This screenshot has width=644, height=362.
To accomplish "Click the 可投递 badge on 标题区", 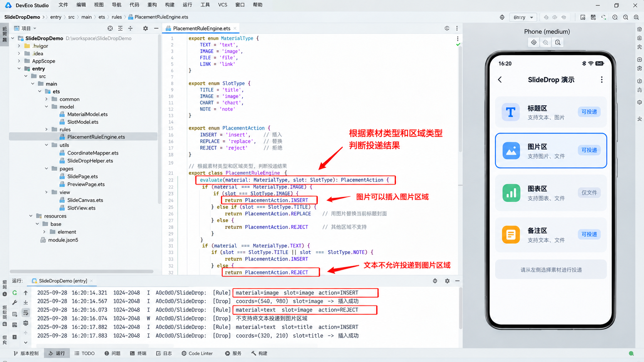I will (589, 112).
